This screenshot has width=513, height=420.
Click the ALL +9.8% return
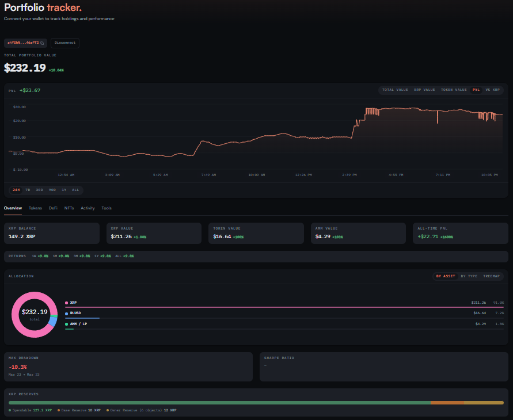coord(124,256)
